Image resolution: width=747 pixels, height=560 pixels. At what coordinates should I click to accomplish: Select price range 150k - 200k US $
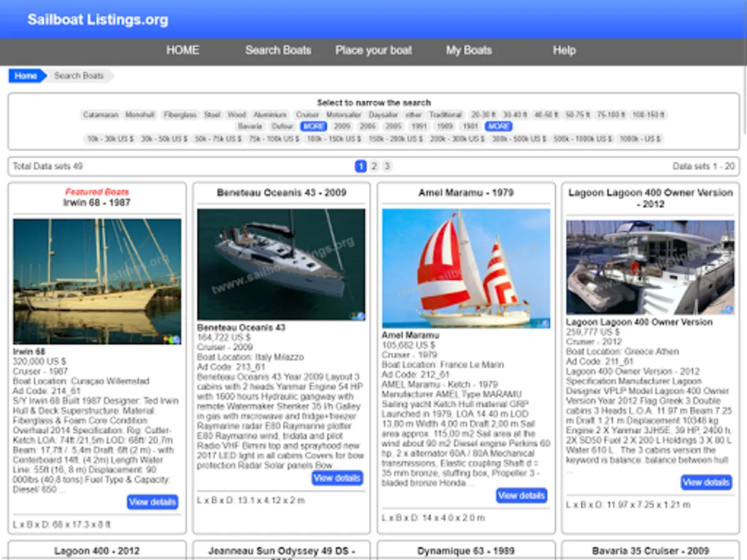point(395,139)
